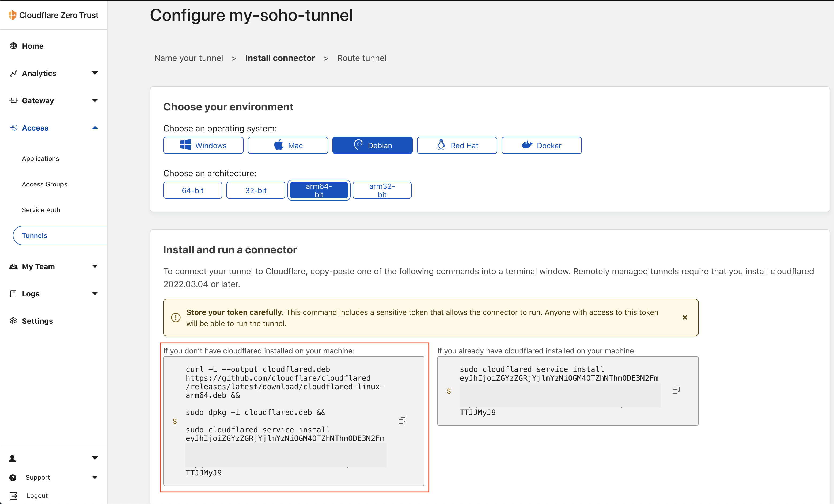Click the Support question mark icon
The height and width of the screenshot is (504, 834).
pyautogui.click(x=13, y=477)
